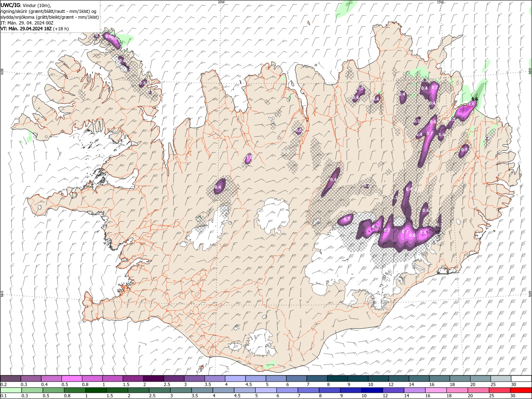
Task: Click the 20W longitude label at top
Action: click(x=222, y=2)
